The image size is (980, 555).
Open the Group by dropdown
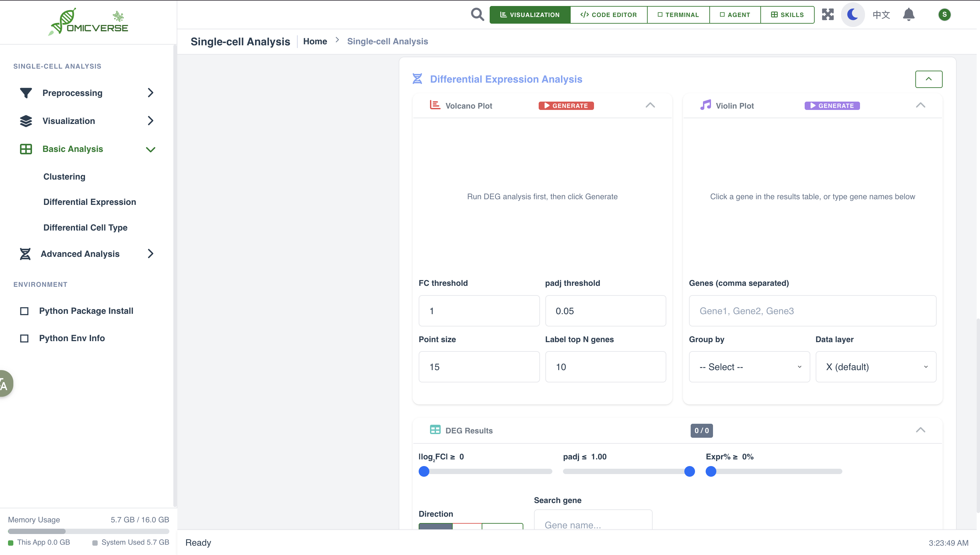pos(749,367)
